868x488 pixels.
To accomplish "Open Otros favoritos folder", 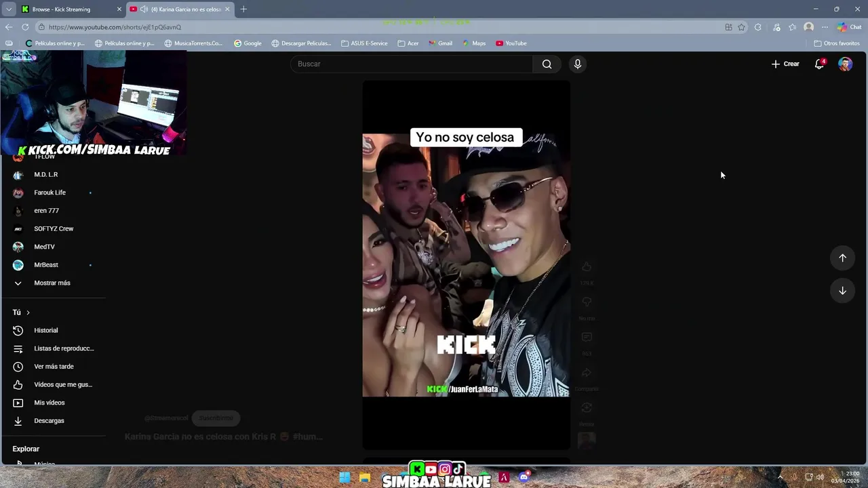I will click(837, 43).
